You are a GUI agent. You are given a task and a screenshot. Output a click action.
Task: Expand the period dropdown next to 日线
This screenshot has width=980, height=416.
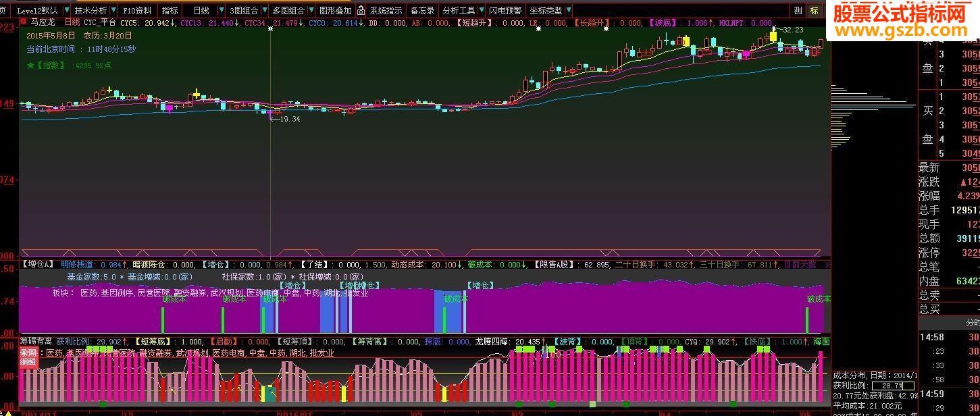click(220, 11)
